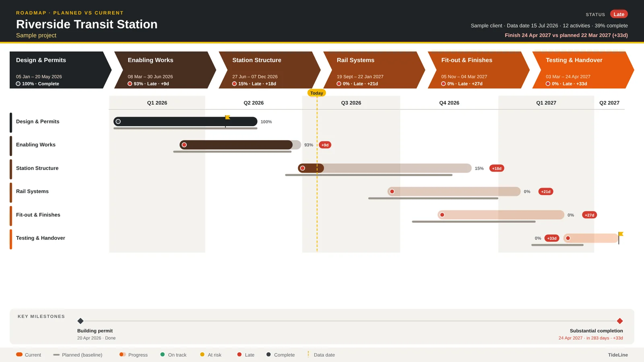
Task: Click the Substantial completion red milestone diamond
Action: coord(620,321)
